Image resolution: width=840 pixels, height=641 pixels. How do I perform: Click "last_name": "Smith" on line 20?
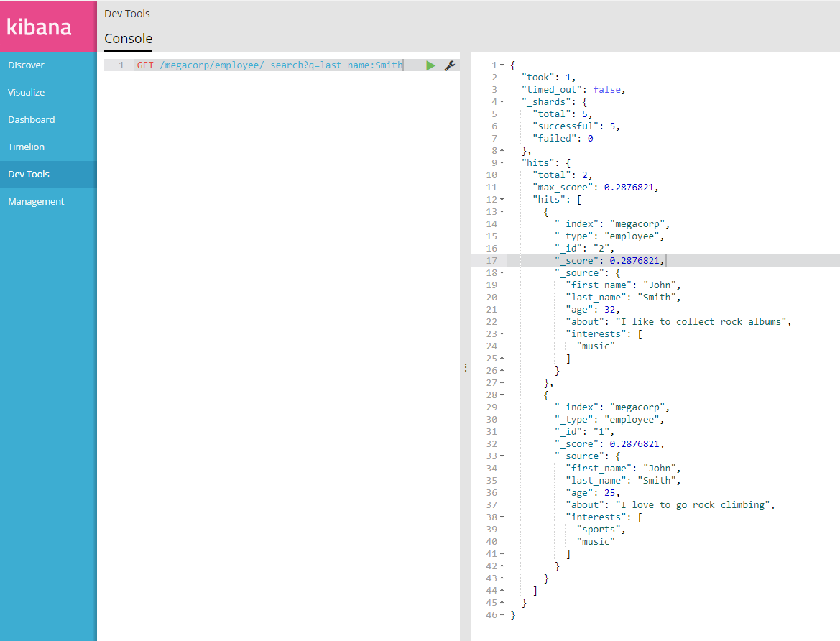point(623,298)
